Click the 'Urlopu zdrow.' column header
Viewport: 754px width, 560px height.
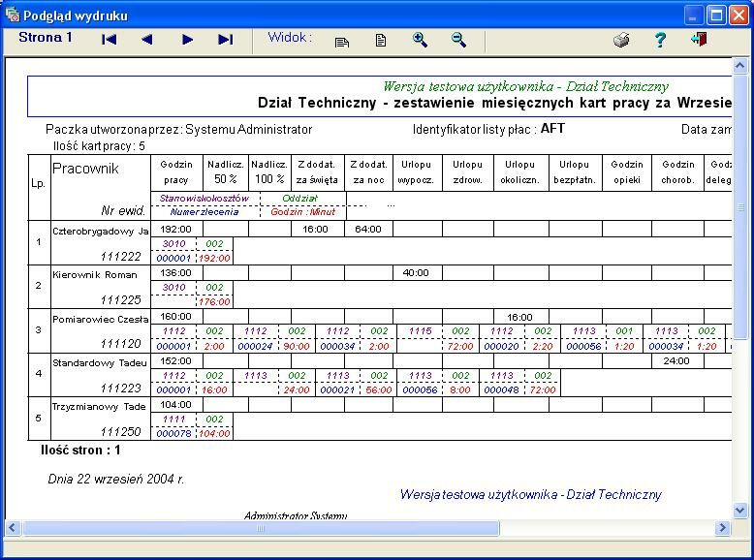click(x=467, y=172)
